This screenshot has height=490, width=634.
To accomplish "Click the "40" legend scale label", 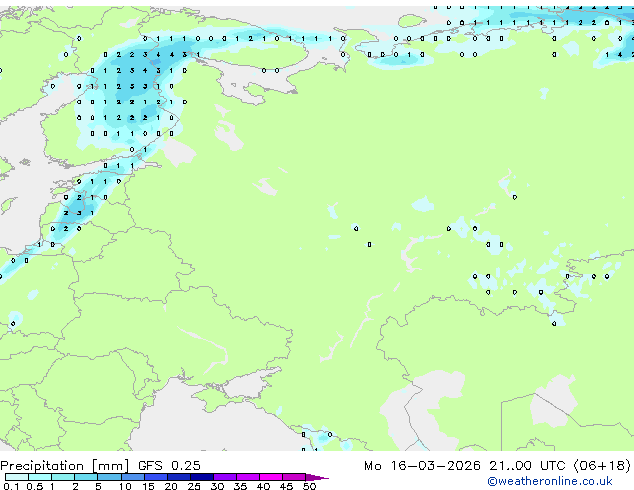I will (263, 486).
